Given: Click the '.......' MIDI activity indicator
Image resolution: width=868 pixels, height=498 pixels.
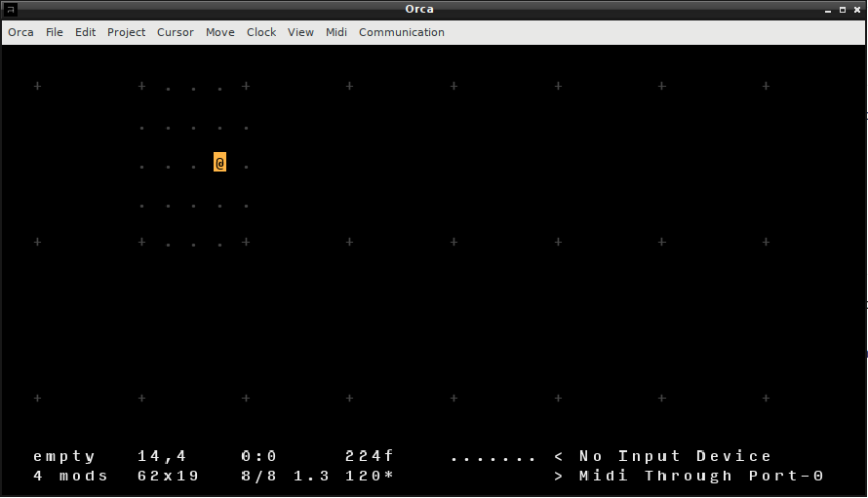Looking at the screenshot, I should tap(493, 459).
